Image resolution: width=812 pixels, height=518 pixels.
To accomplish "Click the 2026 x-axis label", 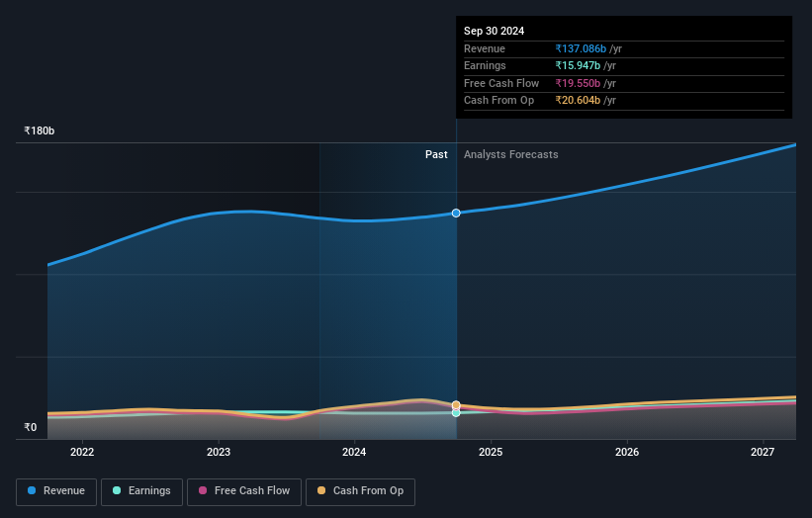I will (627, 452).
